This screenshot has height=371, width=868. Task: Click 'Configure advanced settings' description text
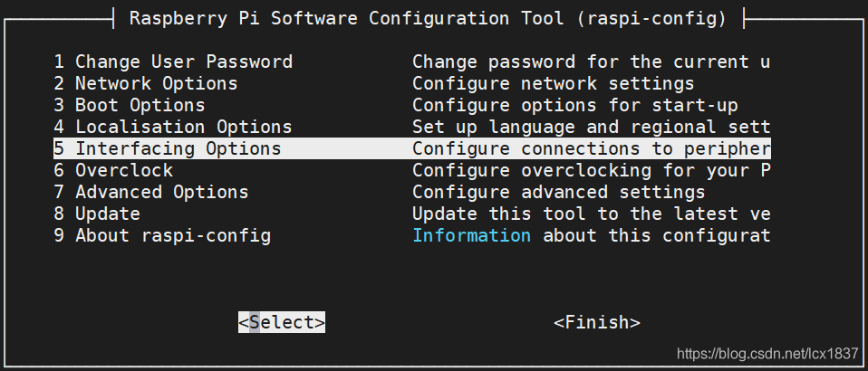[x=558, y=192]
